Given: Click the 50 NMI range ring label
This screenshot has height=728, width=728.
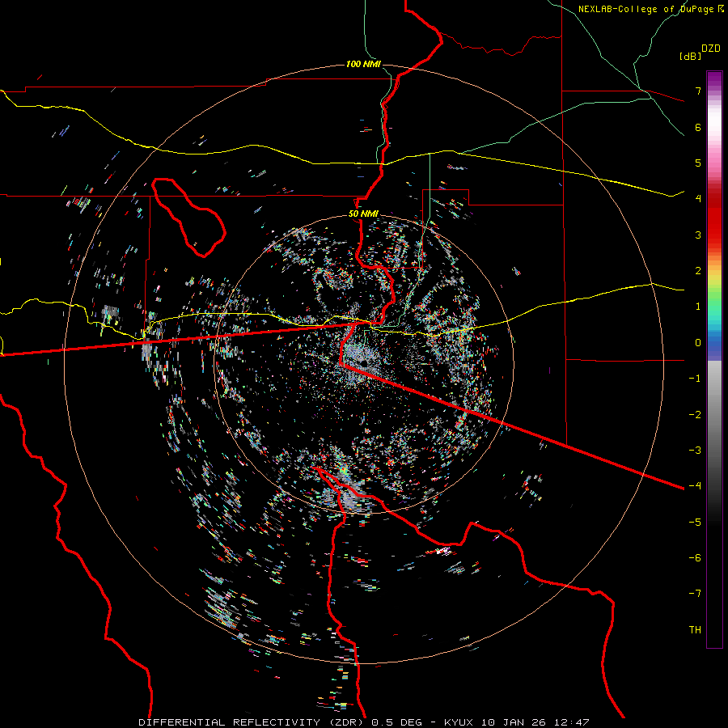Looking at the screenshot, I should tap(363, 214).
